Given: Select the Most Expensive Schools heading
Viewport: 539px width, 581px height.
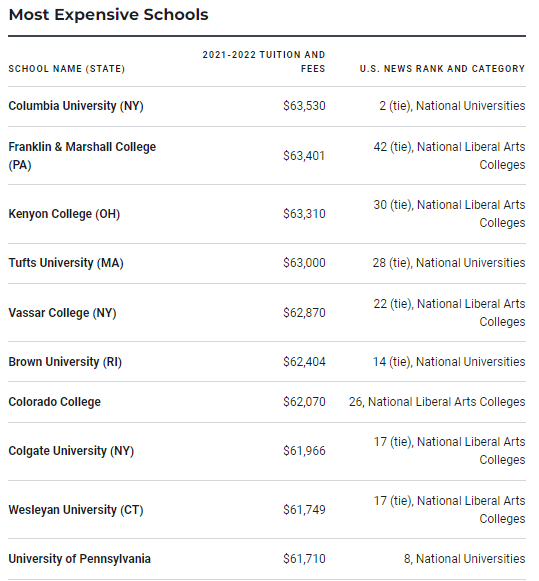Looking at the screenshot, I should coord(109,15).
